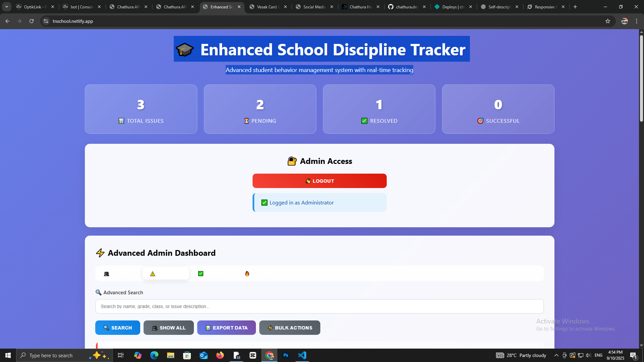Bookmark this page with star icon

(607, 21)
